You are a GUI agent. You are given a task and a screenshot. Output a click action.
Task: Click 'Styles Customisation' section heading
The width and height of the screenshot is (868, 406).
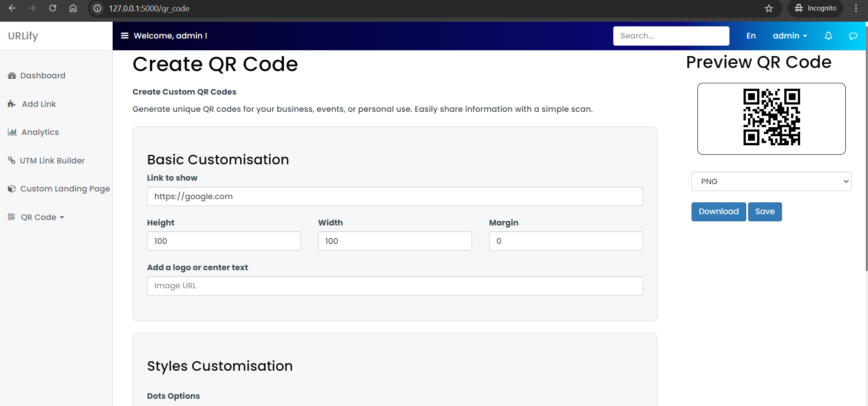219,366
